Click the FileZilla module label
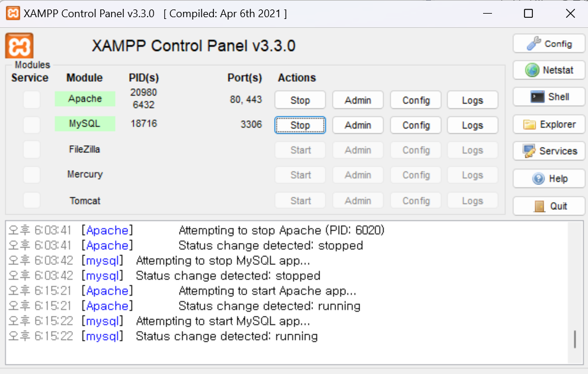This screenshot has width=588, height=374. click(84, 149)
